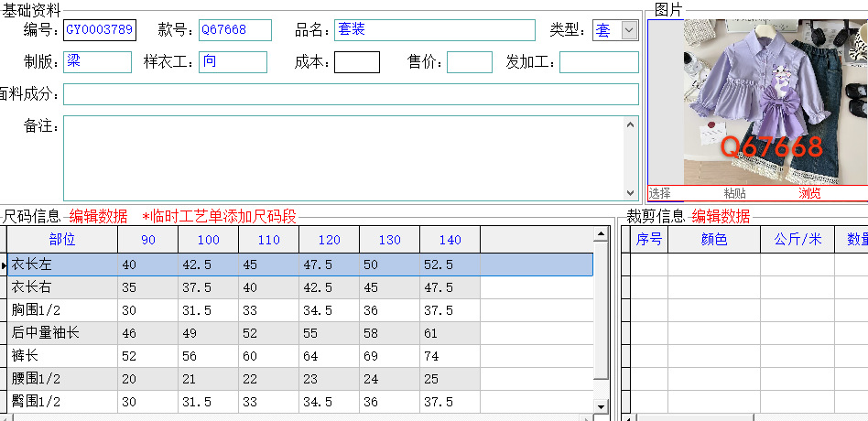The height and width of the screenshot is (421, 868).
Task: Click 浏览 under the picture
Action: pyautogui.click(x=809, y=193)
